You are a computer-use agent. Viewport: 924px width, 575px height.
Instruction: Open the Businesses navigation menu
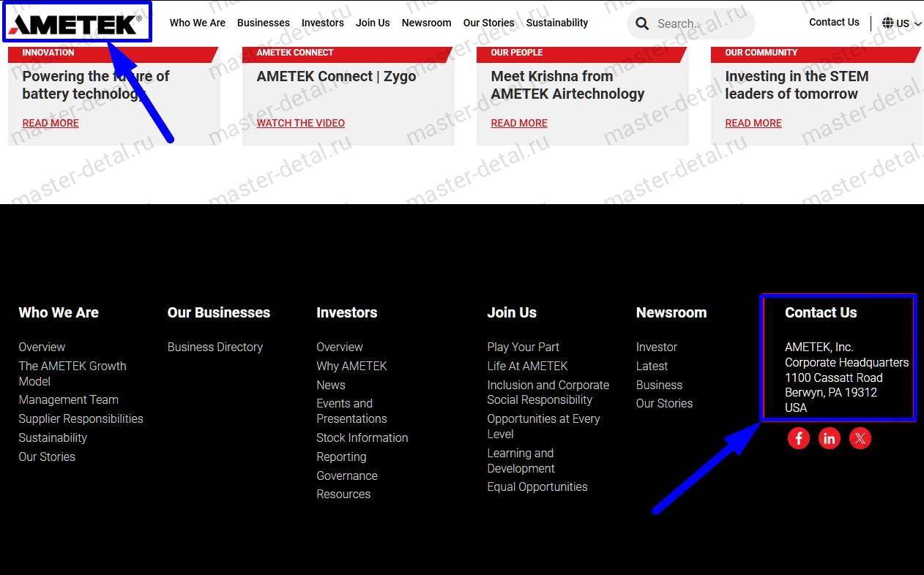[x=263, y=23]
